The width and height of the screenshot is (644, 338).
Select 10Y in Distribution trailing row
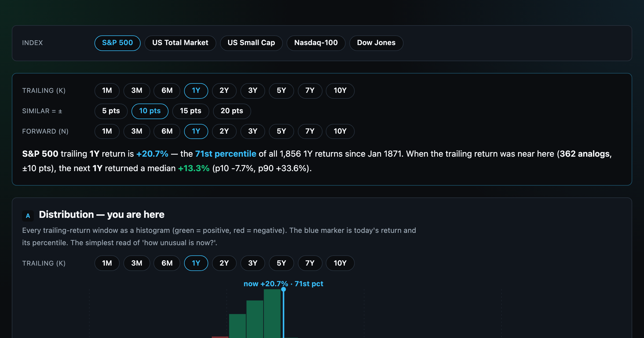(x=340, y=263)
